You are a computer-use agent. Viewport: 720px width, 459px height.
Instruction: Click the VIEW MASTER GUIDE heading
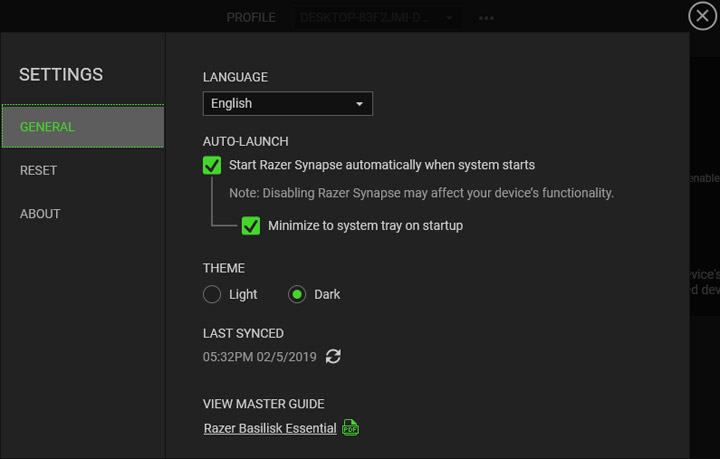pos(264,404)
